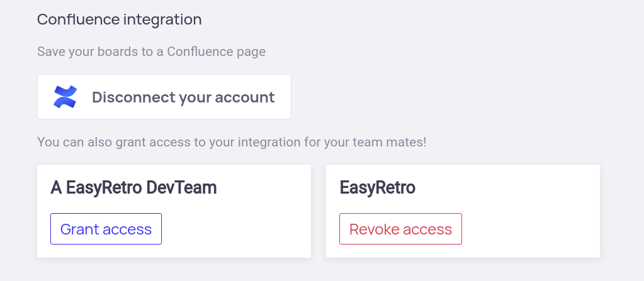
Task: Click the word "Disconnect" on the account button
Action: (x=133, y=97)
